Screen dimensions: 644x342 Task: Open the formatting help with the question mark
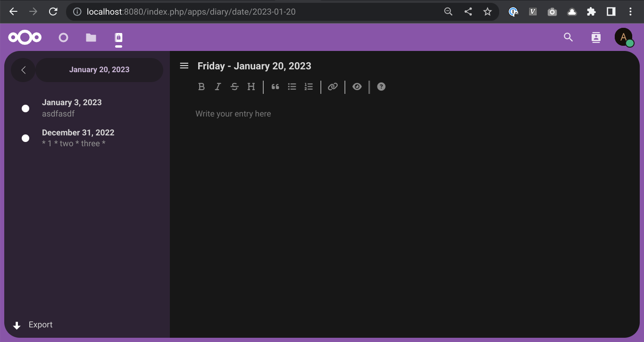(x=381, y=86)
